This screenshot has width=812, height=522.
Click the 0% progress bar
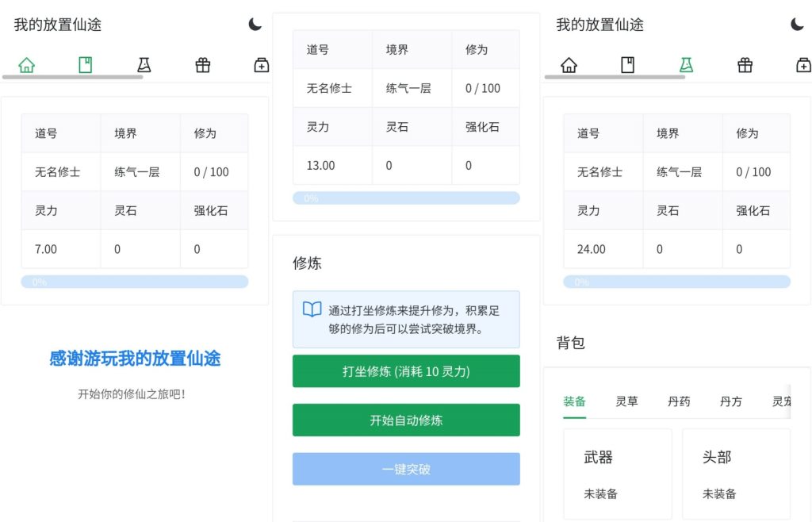coord(134,281)
